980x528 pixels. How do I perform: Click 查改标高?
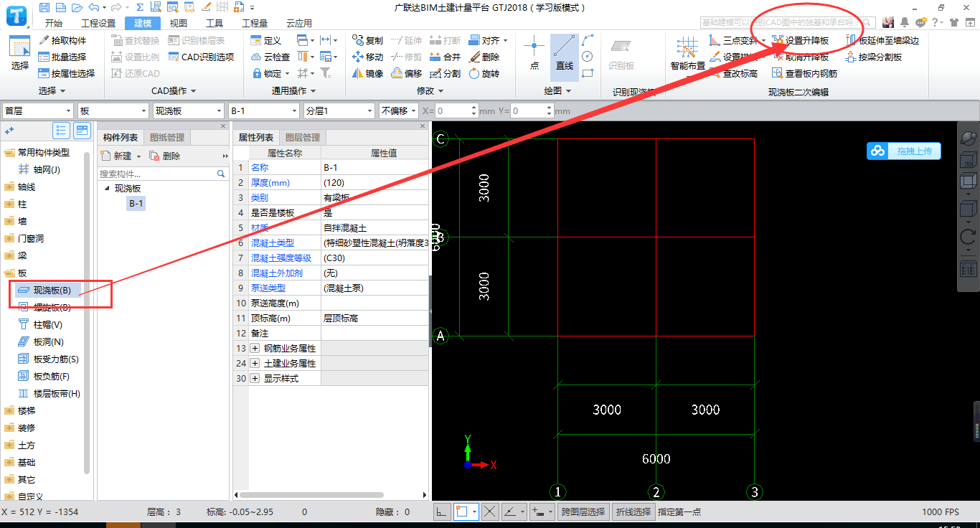[x=733, y=73]
